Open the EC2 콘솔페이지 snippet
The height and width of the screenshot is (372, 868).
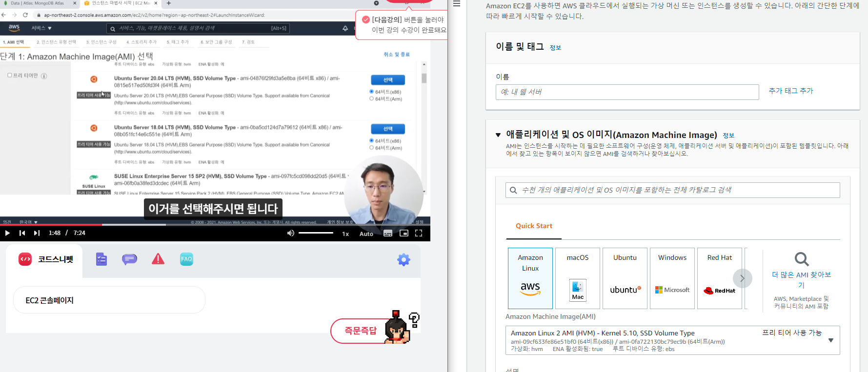(109, 300)
